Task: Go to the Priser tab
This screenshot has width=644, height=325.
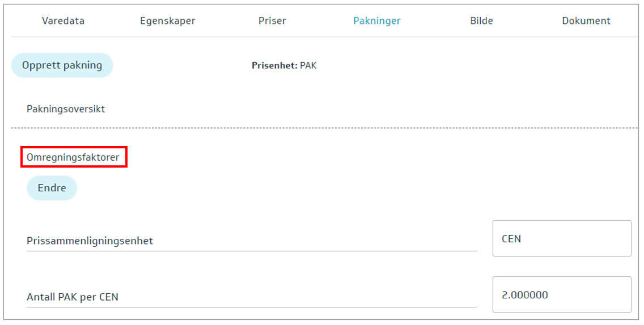Action: (x=272, y=21)
